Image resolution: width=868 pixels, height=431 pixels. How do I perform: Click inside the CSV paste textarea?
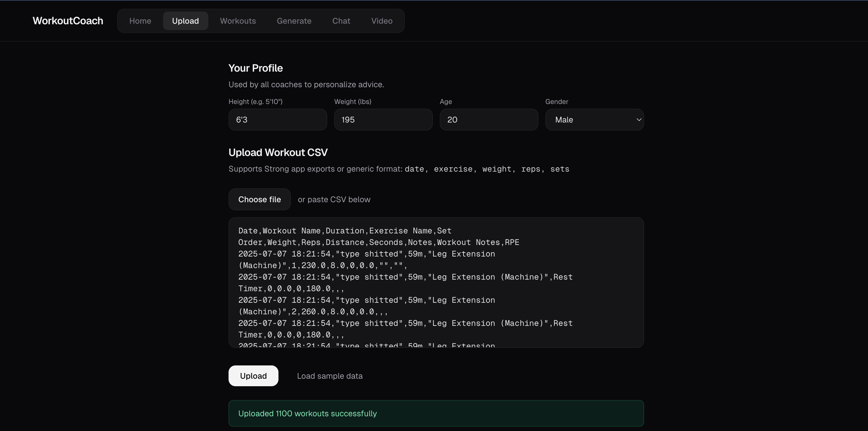tap(436, 282)
